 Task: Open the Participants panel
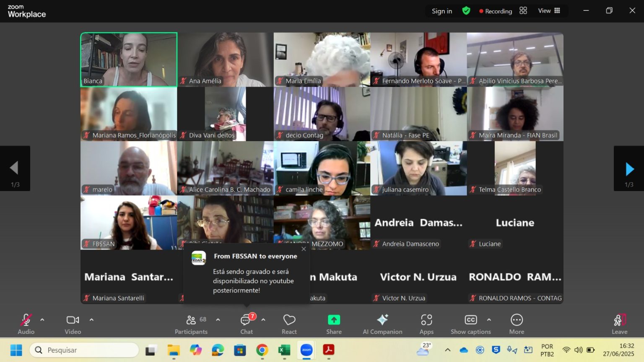191,323
